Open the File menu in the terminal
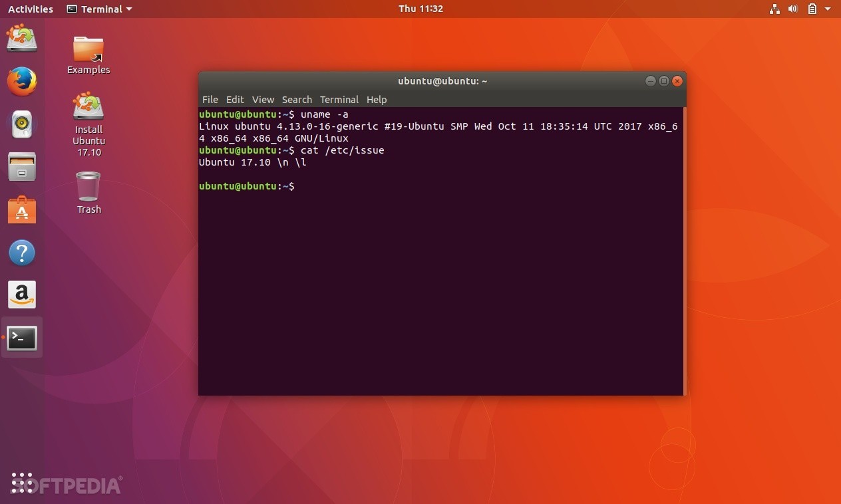Viewport: 841px width, 504px height. click(x=210, y=99)
